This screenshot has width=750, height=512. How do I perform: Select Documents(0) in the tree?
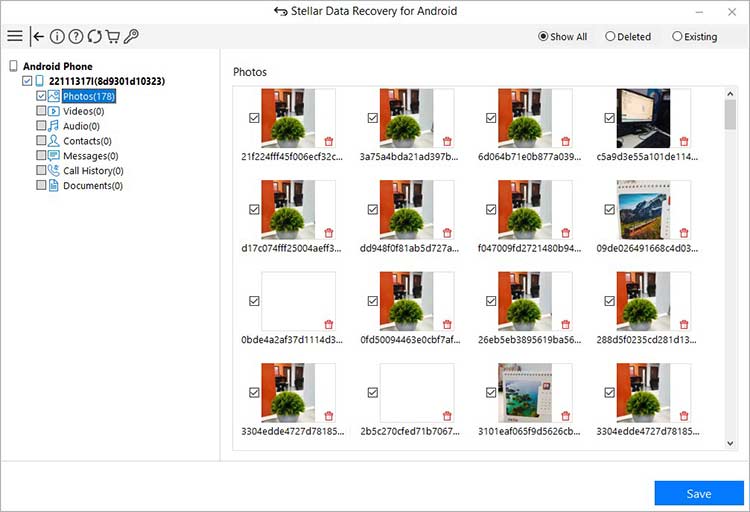pyautogui.click(x=93, y=185)
